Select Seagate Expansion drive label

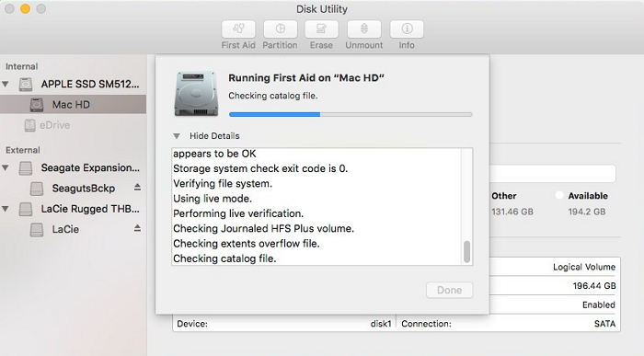coord(90,168)
